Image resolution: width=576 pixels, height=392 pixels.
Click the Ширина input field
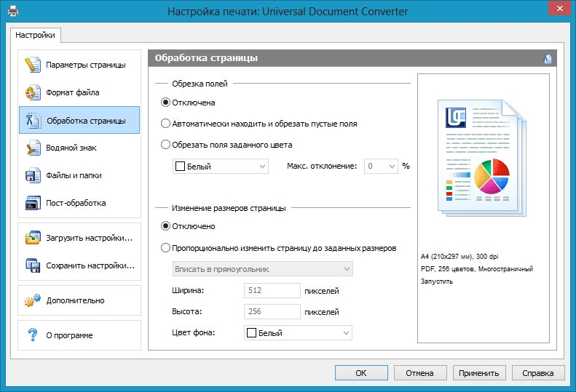[272, 291]
